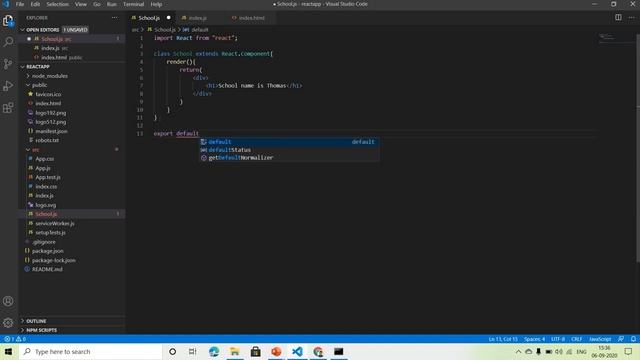
Task: Select the School.js editor tab
Action: click(x=149, y=18)
